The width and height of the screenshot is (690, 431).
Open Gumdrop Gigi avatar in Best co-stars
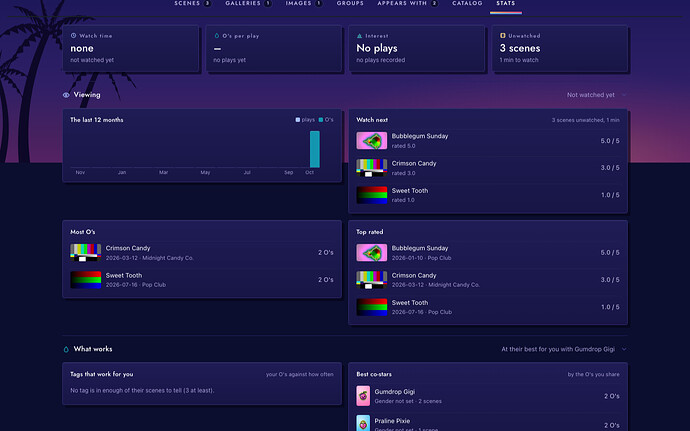[363, 396]
